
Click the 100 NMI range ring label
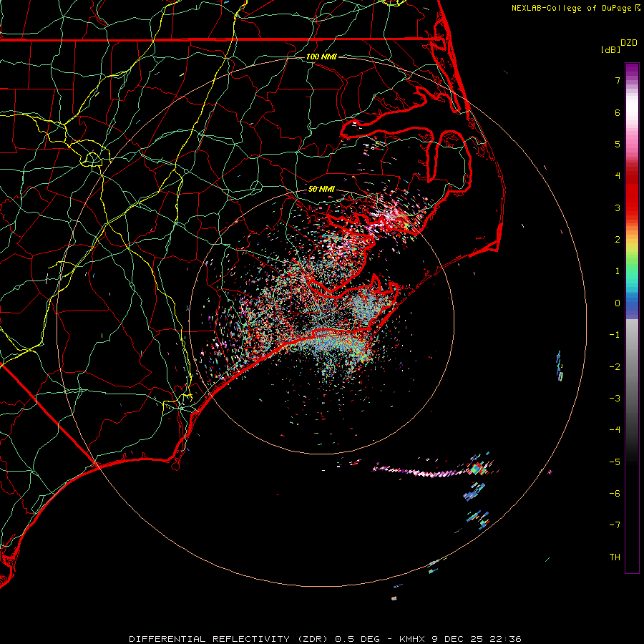321,57
